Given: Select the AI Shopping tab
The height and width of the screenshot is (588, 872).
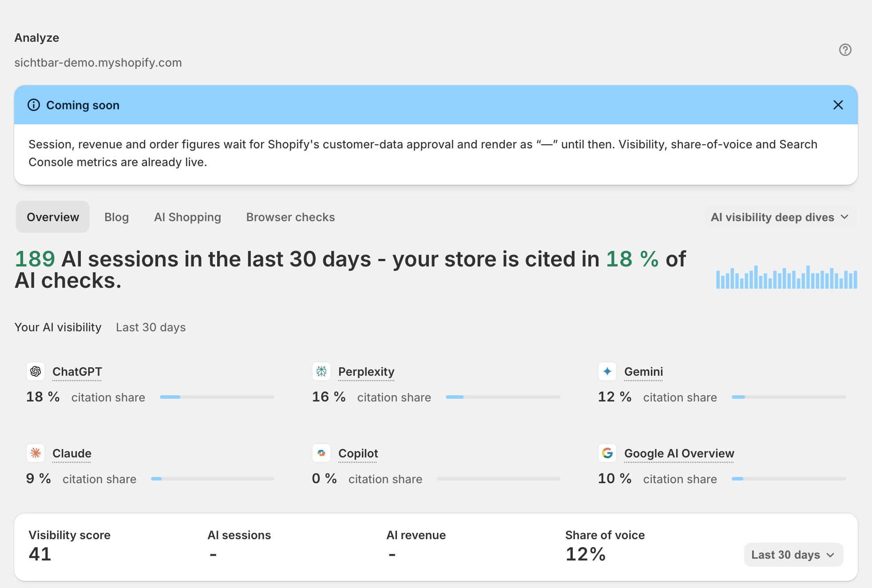Looking at the screenshot, I should pyautogui.click(x=187, y=217).
